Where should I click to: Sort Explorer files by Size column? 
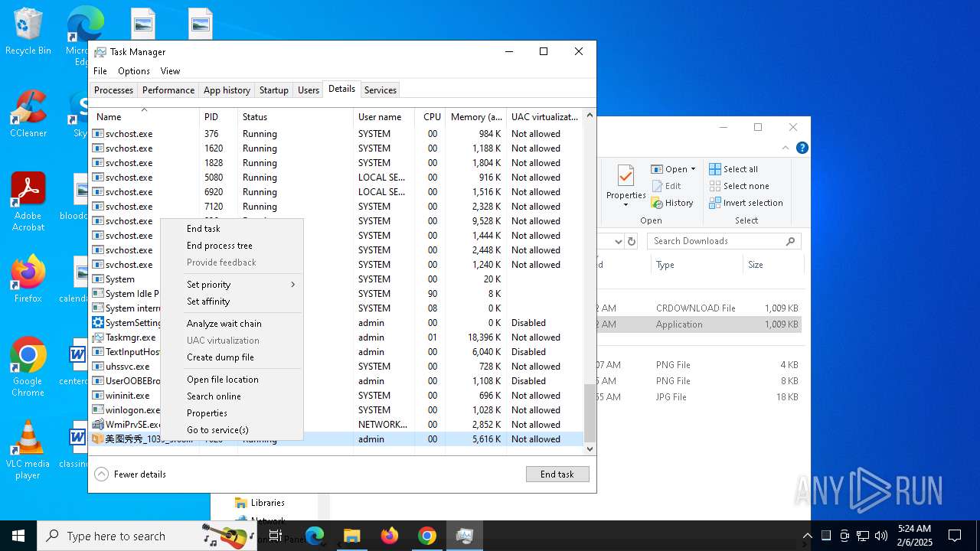click(x=773, y=265)
